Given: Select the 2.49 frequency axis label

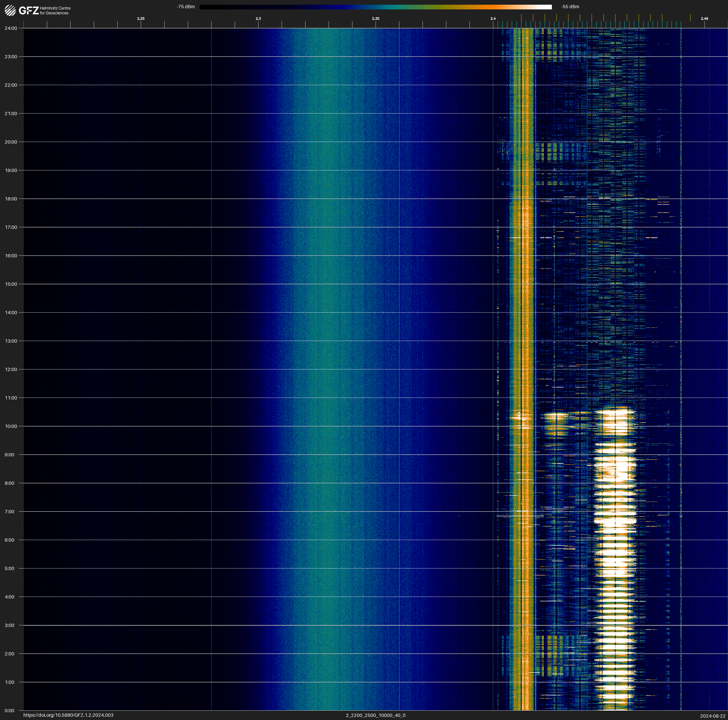Looking at the screenshot, I should click(x=704, y=19).
